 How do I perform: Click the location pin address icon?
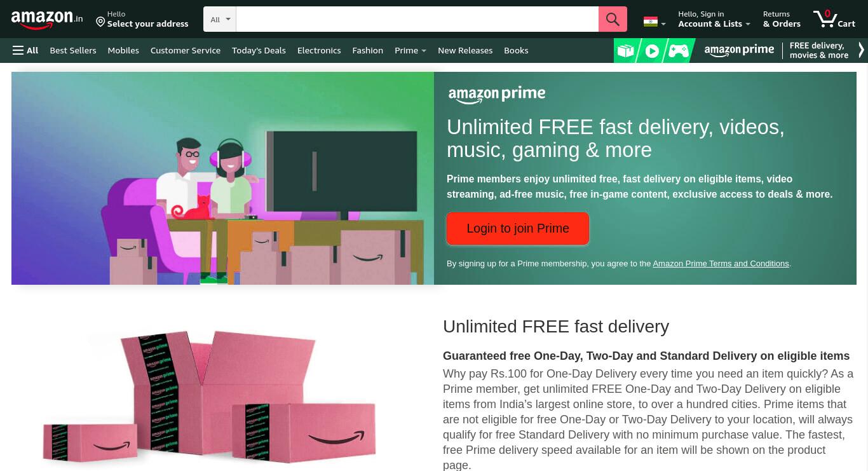[100, 22]
